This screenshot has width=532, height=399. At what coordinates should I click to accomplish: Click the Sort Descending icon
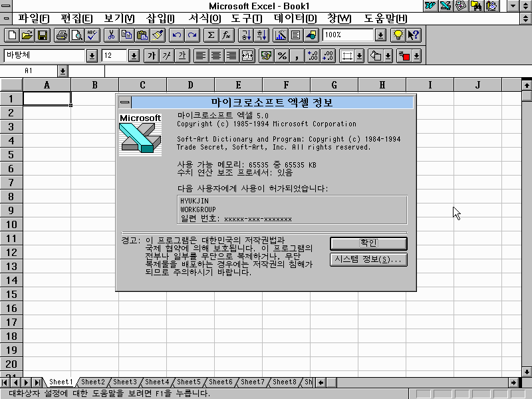pos(261,35)
